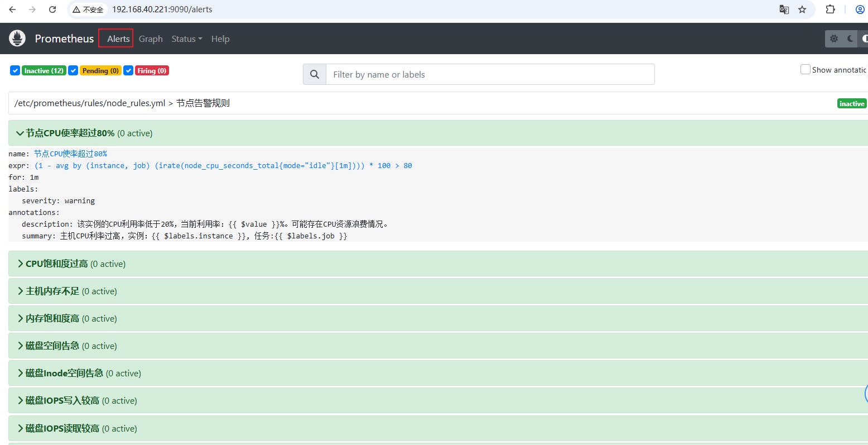This screenshot has height=445, width=868.
Task: Go to the Graph tab
Action: pyautogui.click(x=151, y=39)
